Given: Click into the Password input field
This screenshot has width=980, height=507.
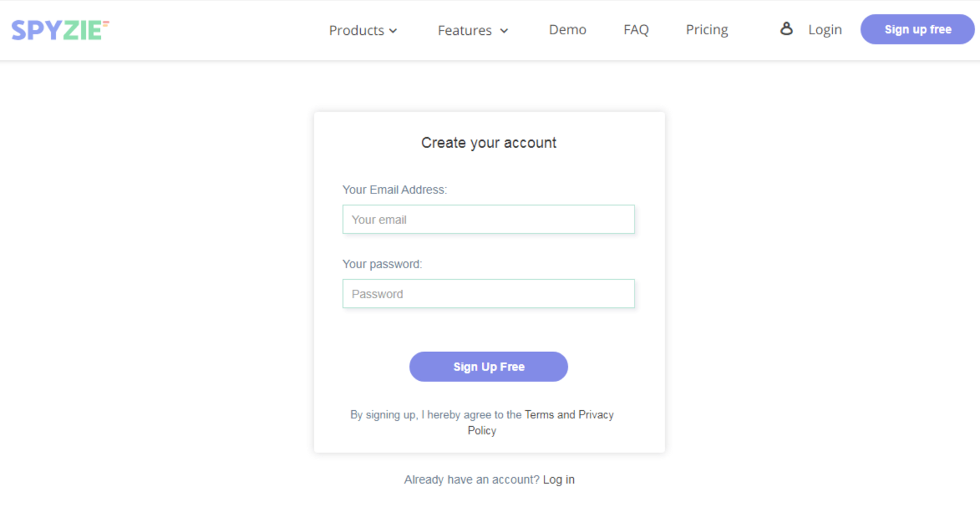Looking at the screenshot, I should tap(488, 294).
